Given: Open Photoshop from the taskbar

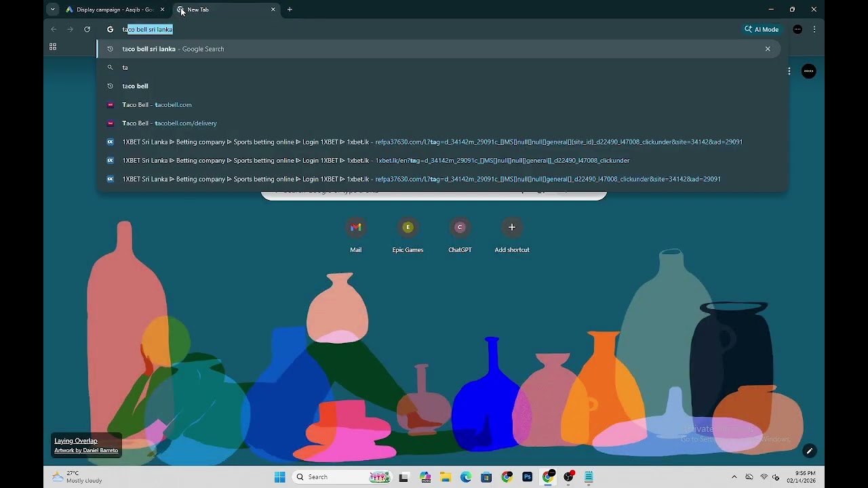Looking at the screenshot, I should coord(528,477).
